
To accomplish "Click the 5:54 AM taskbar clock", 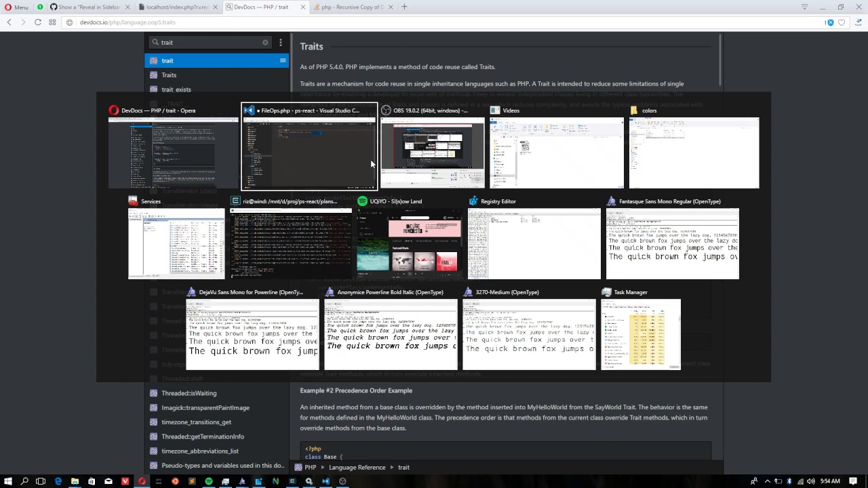I will coord(830,481).
